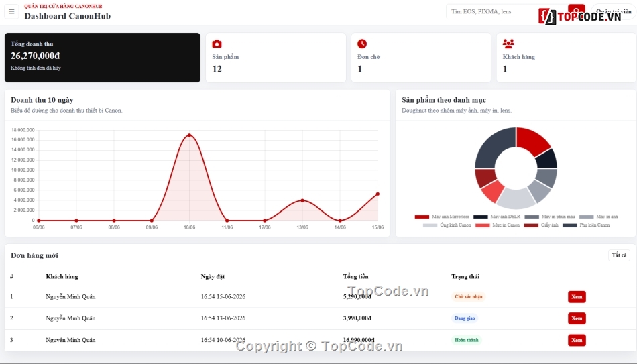The image size is (637, 364).
Task: Click the 'Sản phẩm theo danh mục' title
Action: [x=444, y=99]
